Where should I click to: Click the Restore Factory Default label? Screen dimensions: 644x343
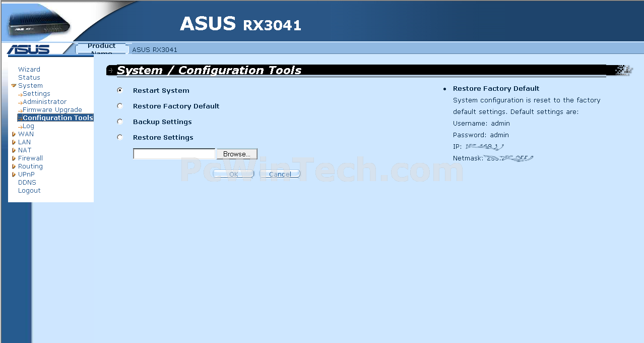point(176,106)
